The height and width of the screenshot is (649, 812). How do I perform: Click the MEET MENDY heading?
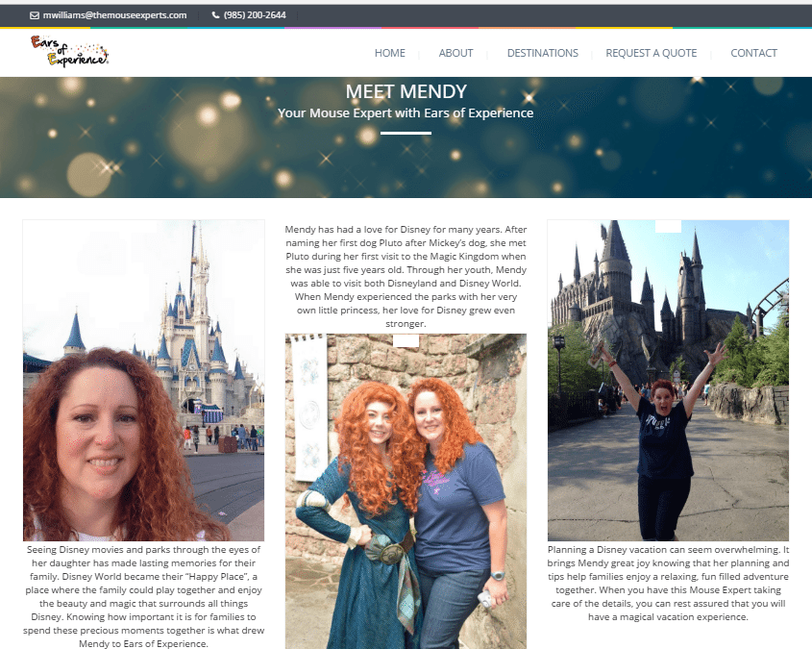point(406,91)
